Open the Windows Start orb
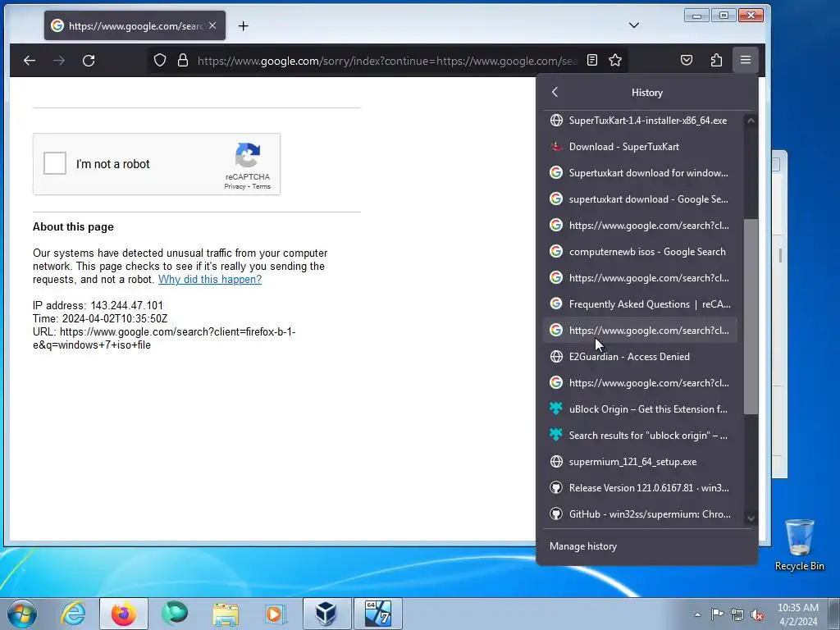The image size is (840, 630). tap(22, 614)
